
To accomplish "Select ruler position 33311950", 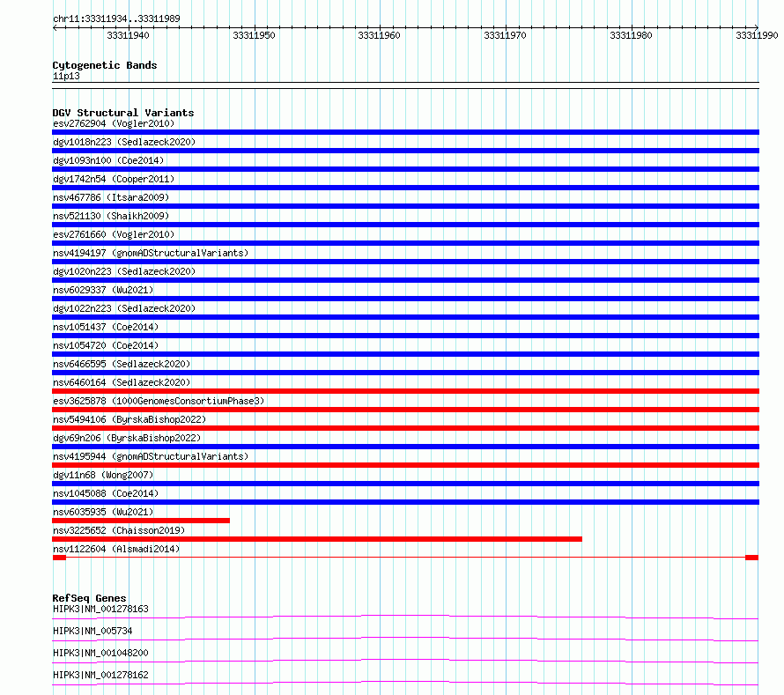I will (254, 35).
